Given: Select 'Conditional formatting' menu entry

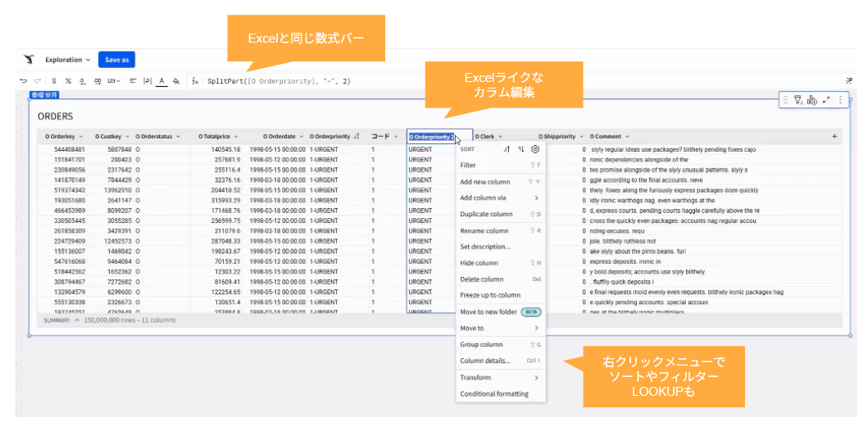Looking at the screenshot, I should [x=494, y=393].
